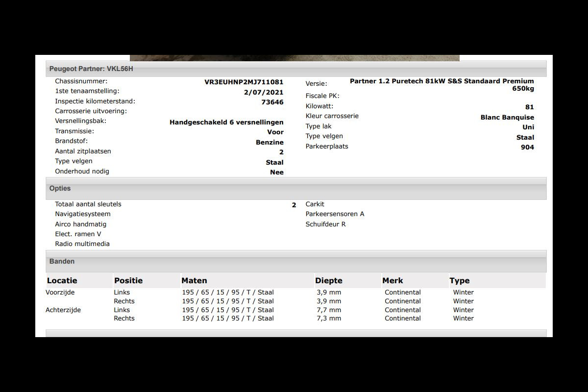Collapse the Banden section header
This screenshot has height=392, width=588.
(x=62, y=262)
